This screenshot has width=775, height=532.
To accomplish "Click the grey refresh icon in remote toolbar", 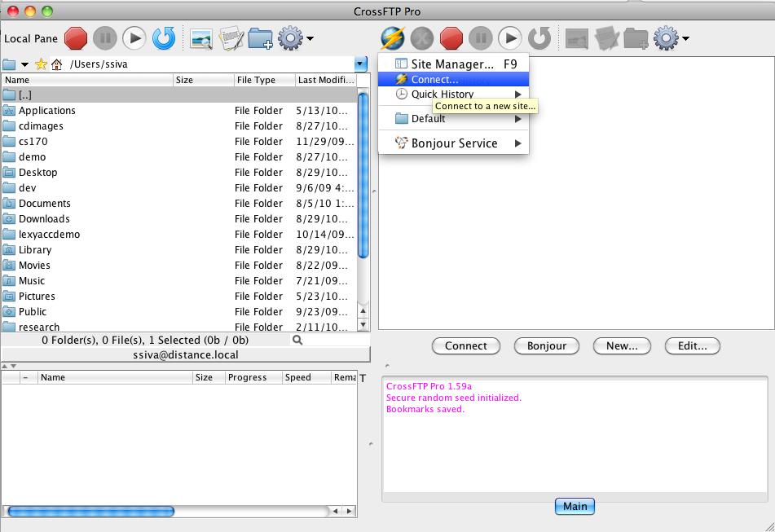I will click(539, 38).
